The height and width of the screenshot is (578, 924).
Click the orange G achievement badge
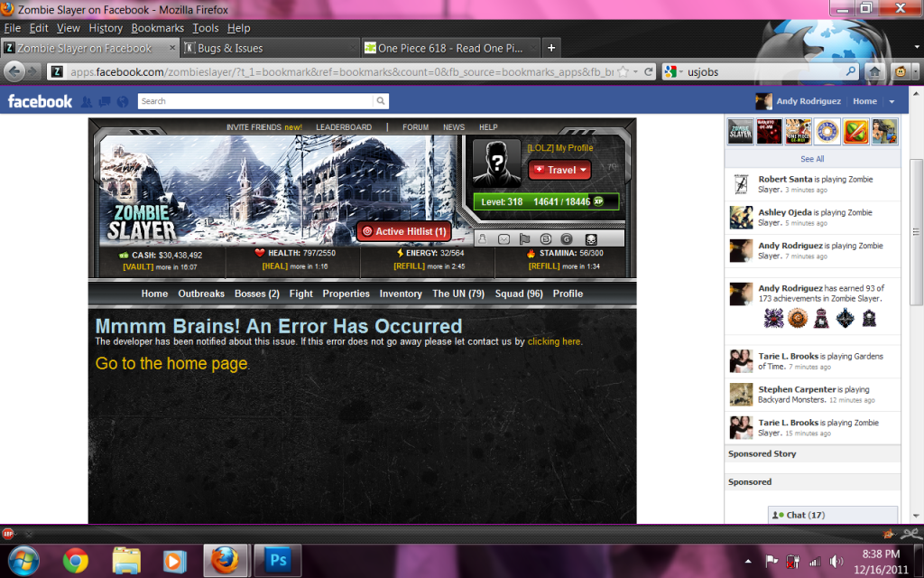pyautogui.click(x=798, y=319)
